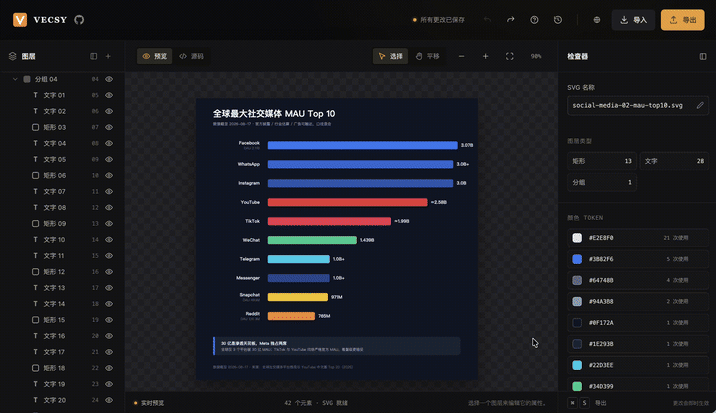716x413 pixels.
Task: Select the 矩形 18 layer row
Action: pos(63,368)
